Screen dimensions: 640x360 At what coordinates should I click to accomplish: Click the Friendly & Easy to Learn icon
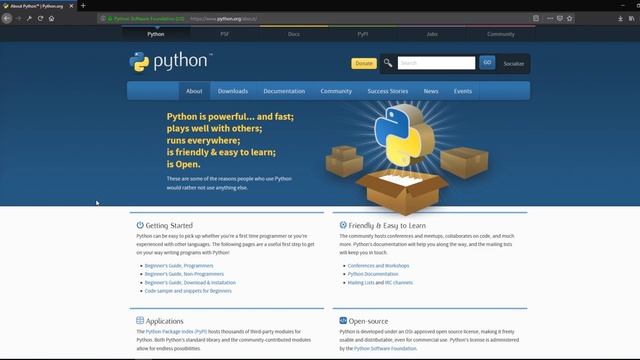click(x=343, y=225)
